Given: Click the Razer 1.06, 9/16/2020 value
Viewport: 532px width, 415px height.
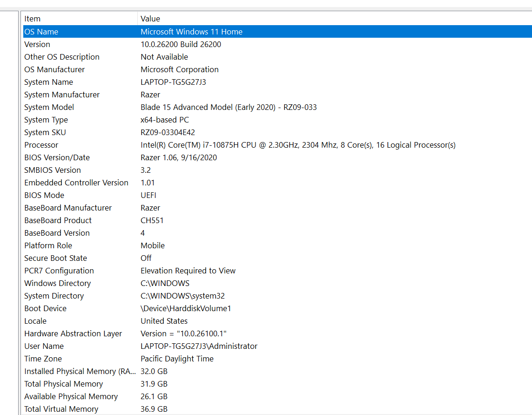Looking at the screenshot, I should tap(179, 157).
